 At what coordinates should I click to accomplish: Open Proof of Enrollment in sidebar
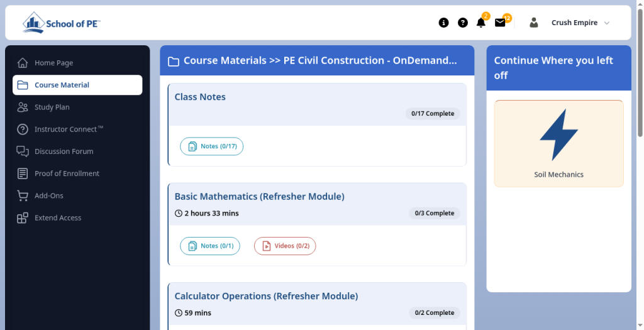[77, 173]
